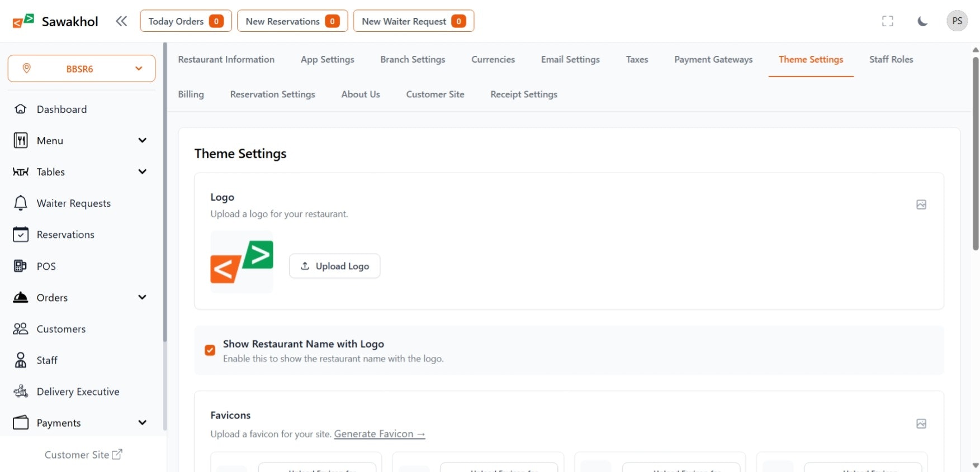Open the Payment Gateways tab

(x=713, y=59)
